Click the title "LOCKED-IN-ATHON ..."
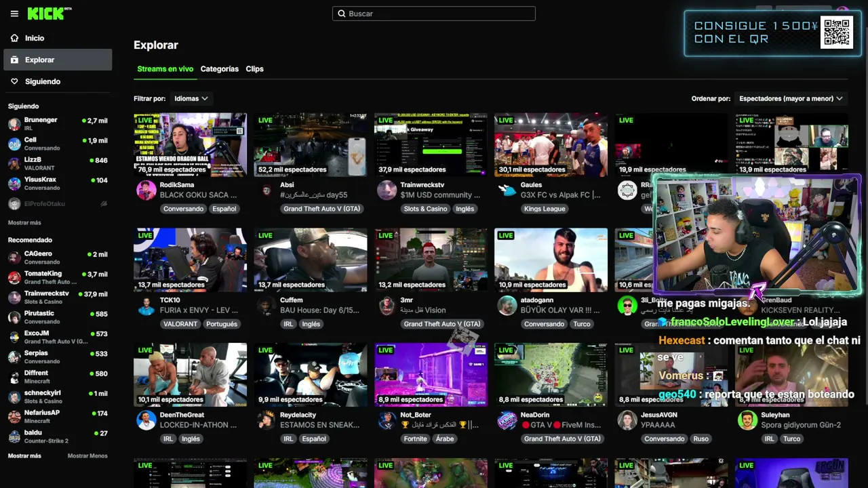The width and height of the screenshot is (868, 488). pyautogui.click(x=198, y=425)
